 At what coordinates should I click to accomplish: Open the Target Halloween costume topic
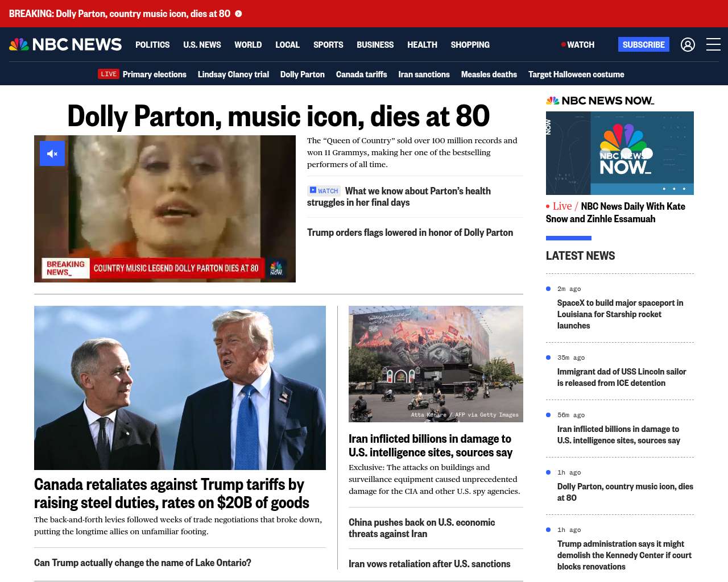[576, 74]
